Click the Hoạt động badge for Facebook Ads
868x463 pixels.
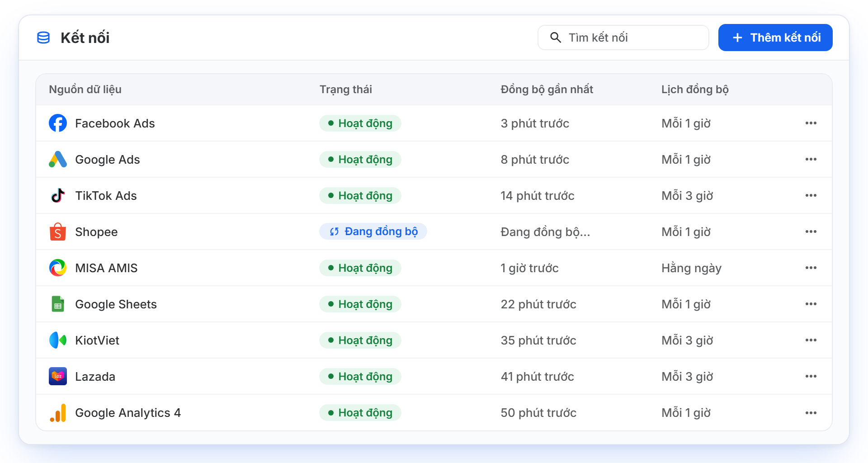[x=360, y=123]
